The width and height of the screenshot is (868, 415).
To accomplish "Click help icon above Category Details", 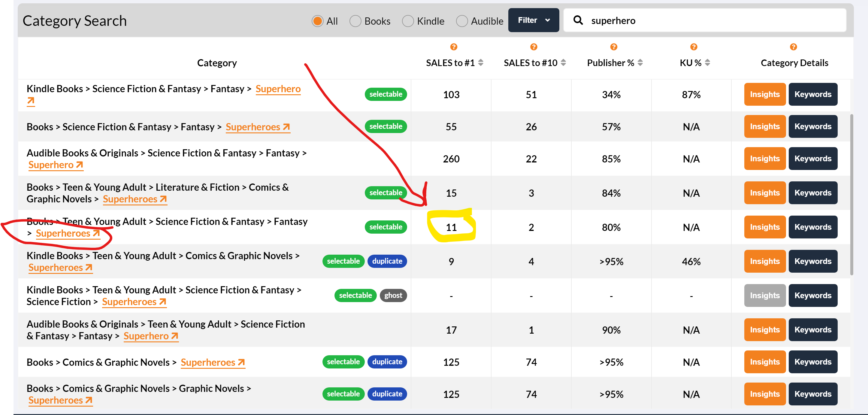I will click(793, 47).
